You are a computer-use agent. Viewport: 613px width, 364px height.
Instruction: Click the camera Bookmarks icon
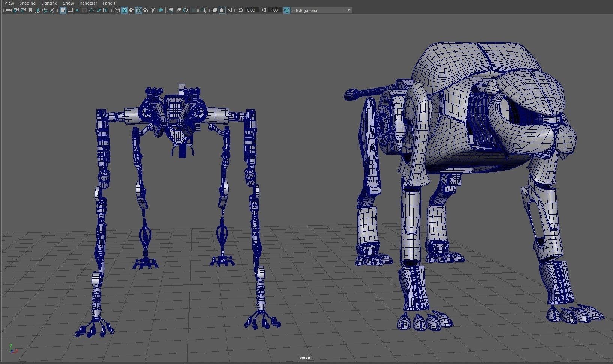(30, 10)
